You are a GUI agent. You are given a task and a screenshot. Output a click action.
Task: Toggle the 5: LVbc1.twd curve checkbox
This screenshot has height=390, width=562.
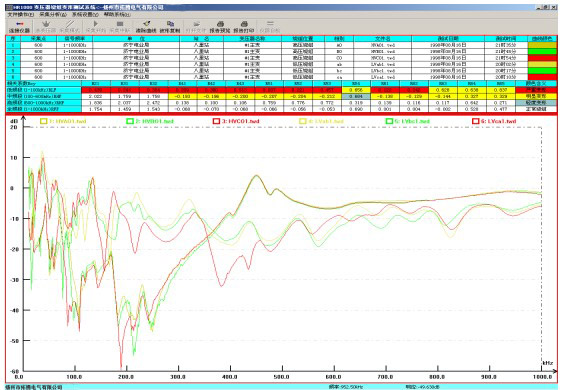click(389, 121)
